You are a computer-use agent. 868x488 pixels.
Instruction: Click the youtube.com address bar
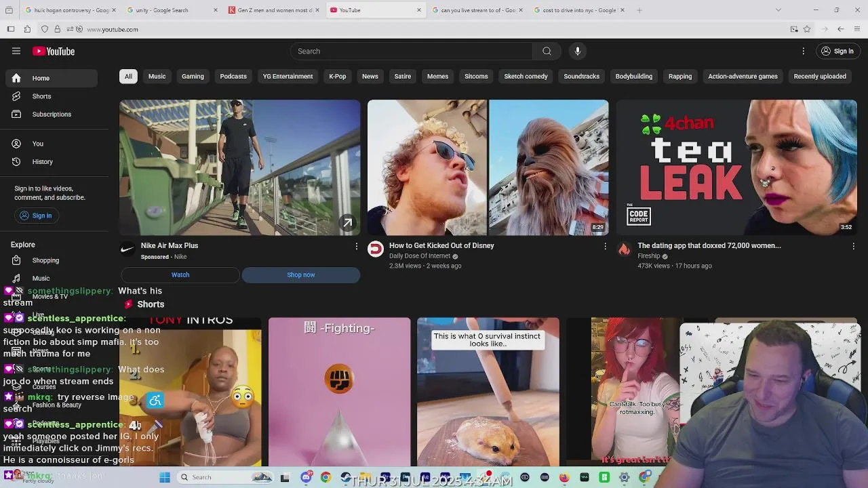coord(434,29)
